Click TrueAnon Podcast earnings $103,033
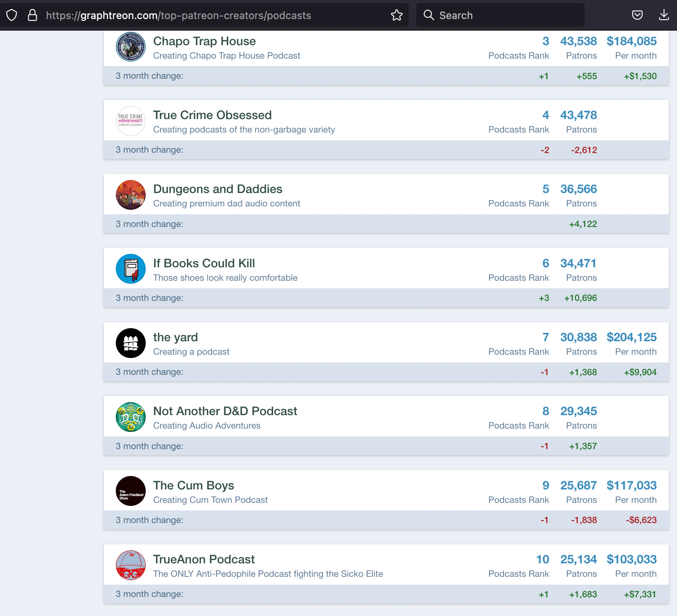The width and height of the screenshot is (677, 616). (x=631, y=559)
